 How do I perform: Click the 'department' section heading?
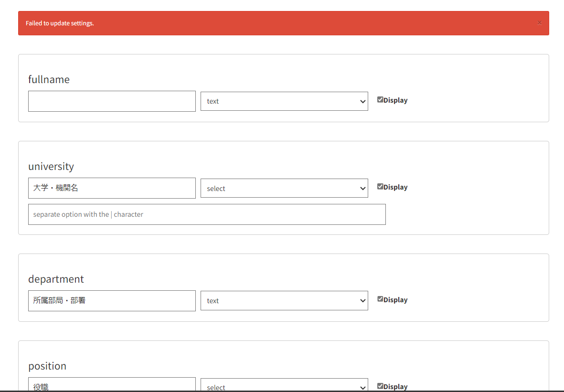(x=56, y=279)
